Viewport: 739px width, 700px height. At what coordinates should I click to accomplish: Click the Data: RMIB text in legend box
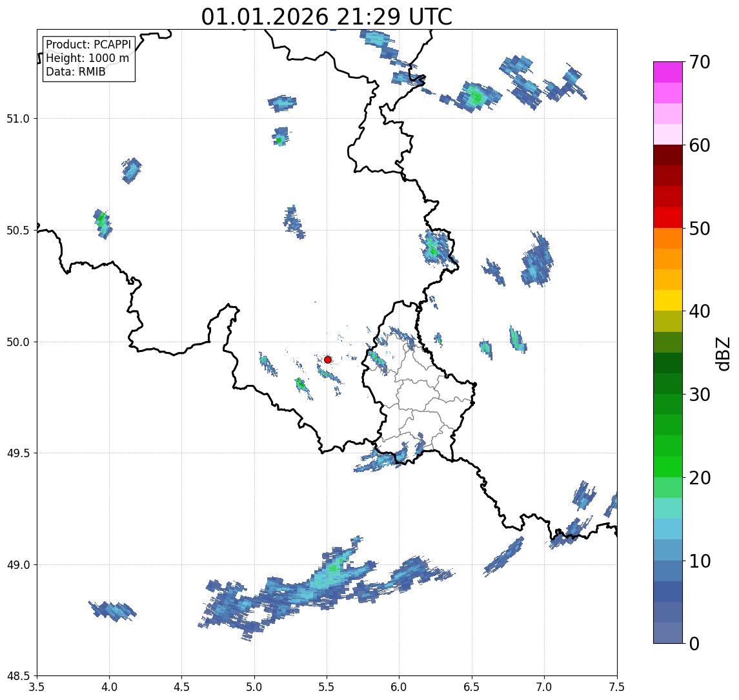point(76,72)
